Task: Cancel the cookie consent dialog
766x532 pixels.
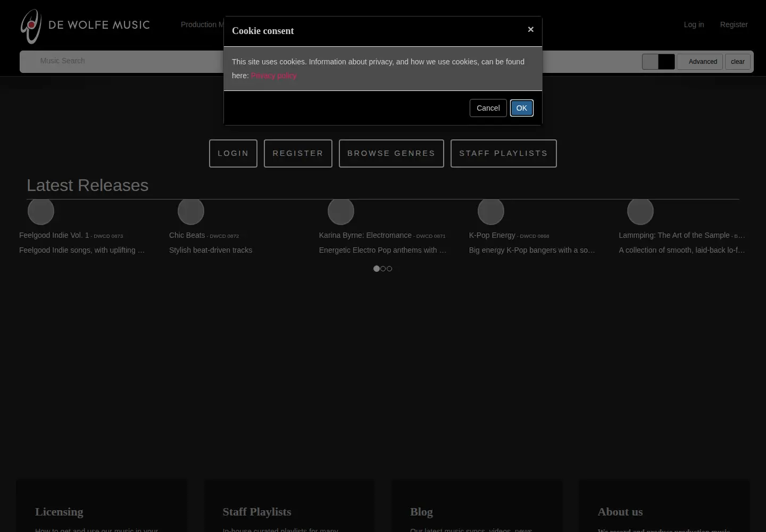Action: click(488, 108)
